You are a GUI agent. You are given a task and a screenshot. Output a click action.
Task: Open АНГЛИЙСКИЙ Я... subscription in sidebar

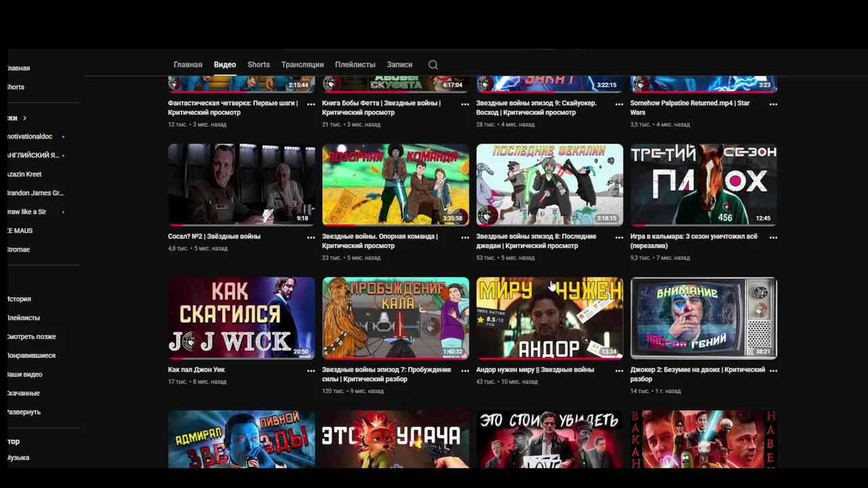pos(34,156)
